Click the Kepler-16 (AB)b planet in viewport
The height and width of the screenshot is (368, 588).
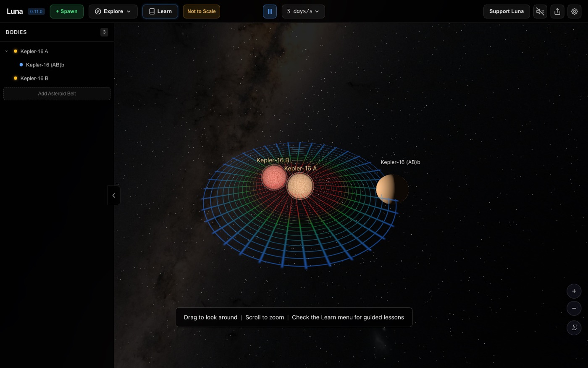click(392, 189)
